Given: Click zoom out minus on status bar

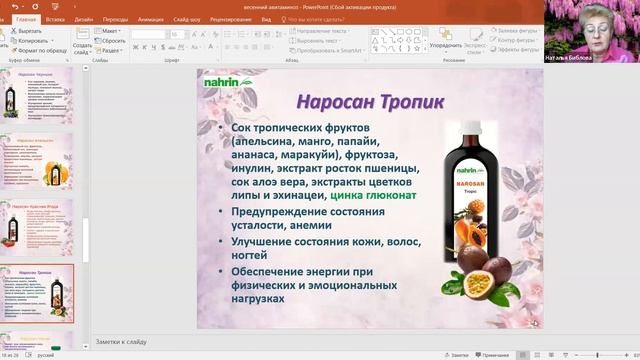Looking at the screenshot, I should [577, 356].
